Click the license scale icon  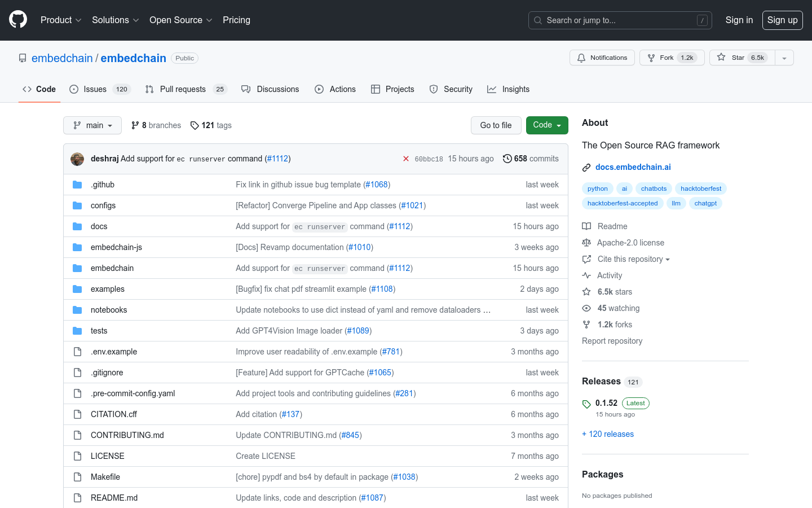pos(586,243)
